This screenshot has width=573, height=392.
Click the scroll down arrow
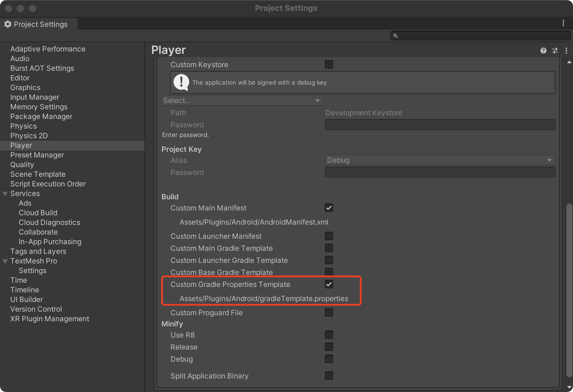569,387
